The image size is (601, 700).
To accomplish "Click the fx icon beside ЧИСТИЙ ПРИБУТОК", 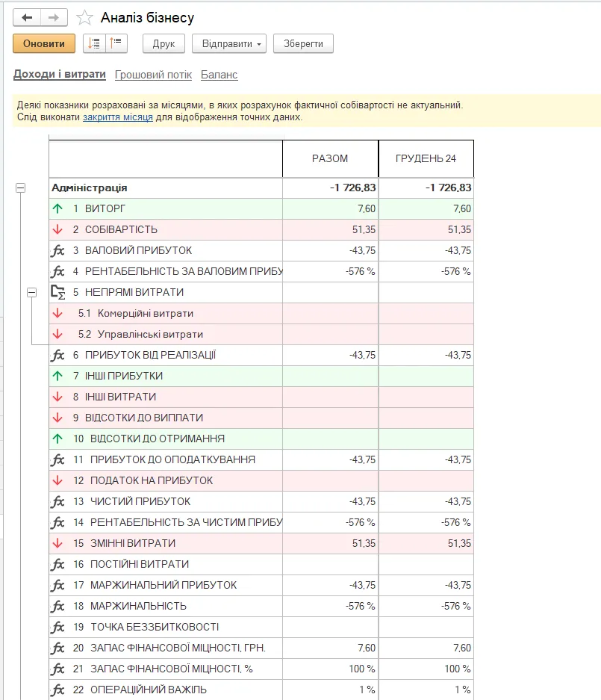I will 58,501.
